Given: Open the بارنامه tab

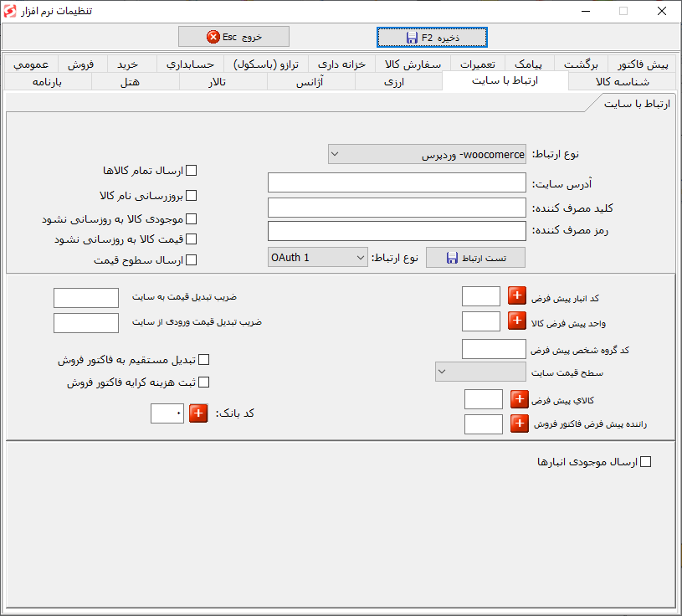Looking at the screenshot, I should [47, 81].
